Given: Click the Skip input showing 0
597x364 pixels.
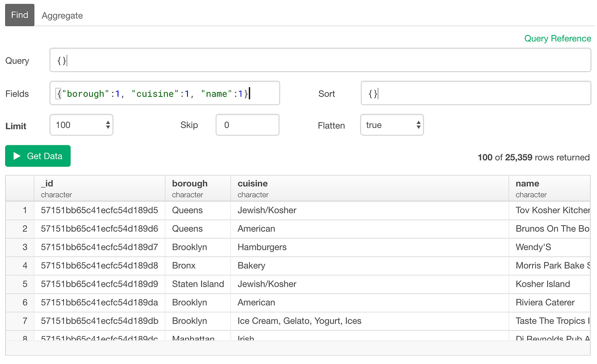Looking at the screenshot, I should point(247,124).
